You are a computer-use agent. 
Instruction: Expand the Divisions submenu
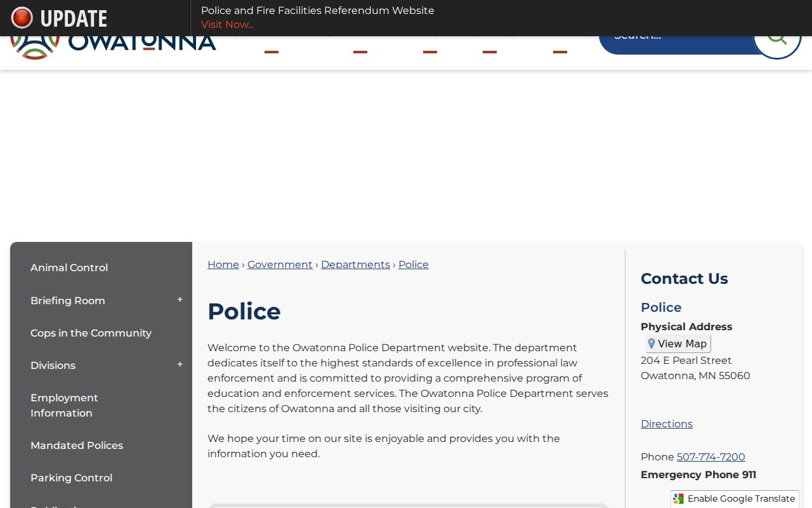click(180, 364)
